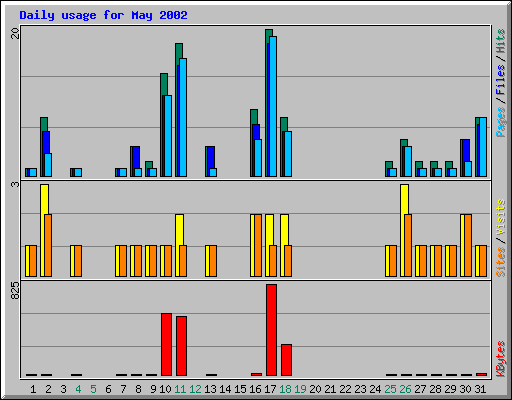Click the 'Hits' legend label
This screenshot has width=512, height=400.
coord(500,41)
